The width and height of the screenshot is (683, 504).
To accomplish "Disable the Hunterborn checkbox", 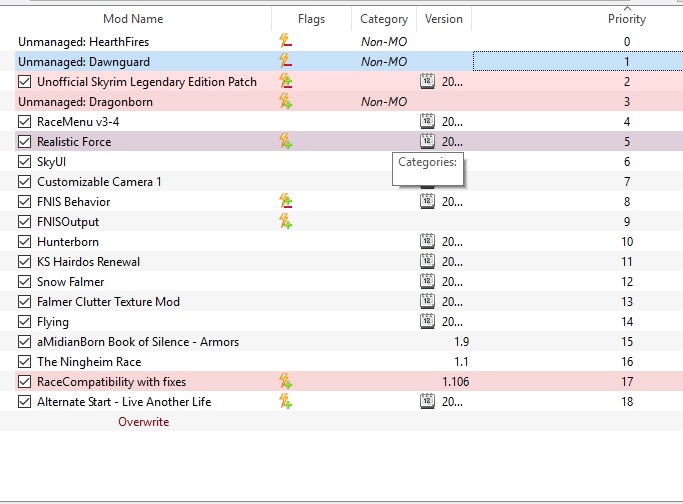I will [24, 242].
